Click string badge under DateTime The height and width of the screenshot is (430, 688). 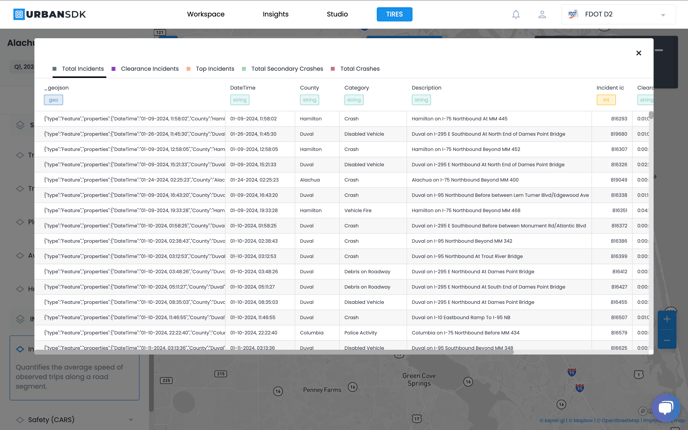[x=240, y=100]
